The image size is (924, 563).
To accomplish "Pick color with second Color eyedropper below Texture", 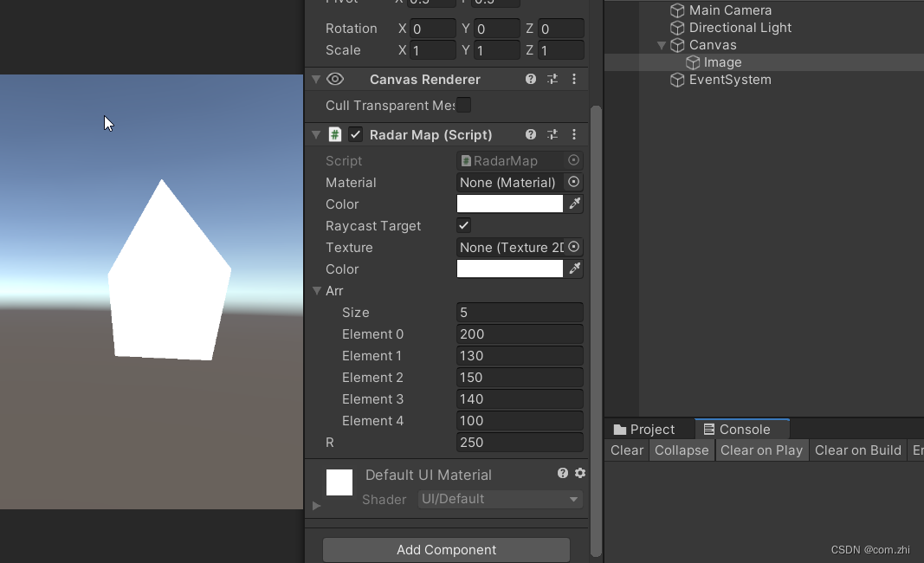I will pos(574,269).
